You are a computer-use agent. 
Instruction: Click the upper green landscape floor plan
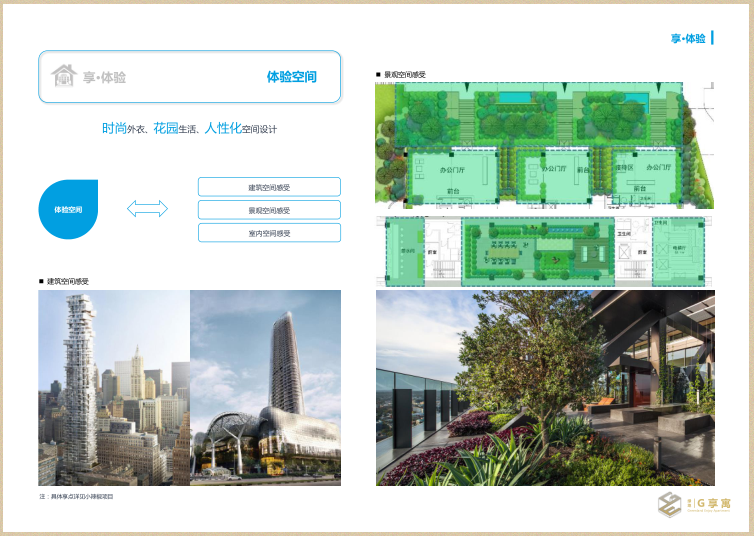pyautogui.click(x=545, y=145)
